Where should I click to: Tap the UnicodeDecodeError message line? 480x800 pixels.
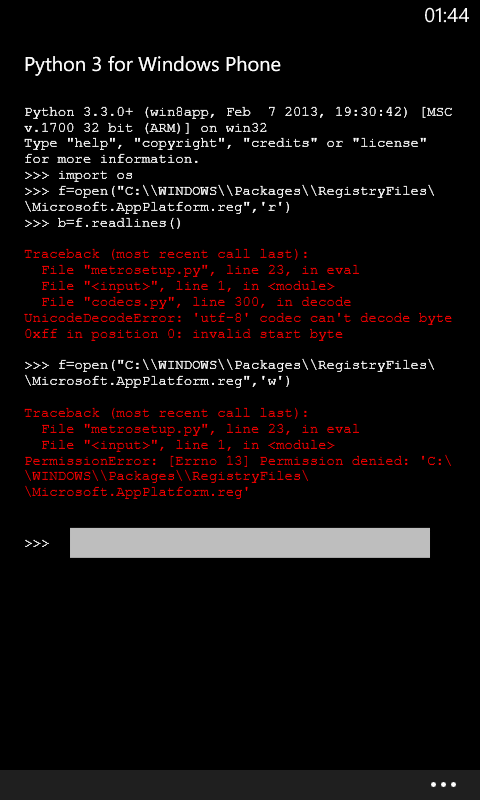coord(238,318)
